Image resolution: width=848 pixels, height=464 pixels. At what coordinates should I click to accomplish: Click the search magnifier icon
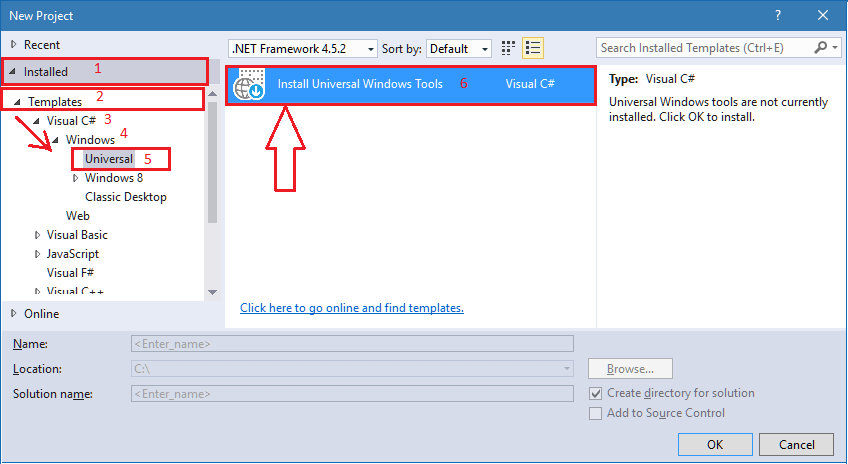tap(820, 48)
